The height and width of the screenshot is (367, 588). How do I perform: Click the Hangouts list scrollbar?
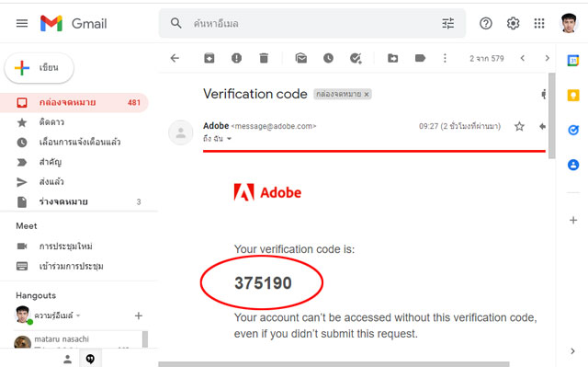[145, 339]
